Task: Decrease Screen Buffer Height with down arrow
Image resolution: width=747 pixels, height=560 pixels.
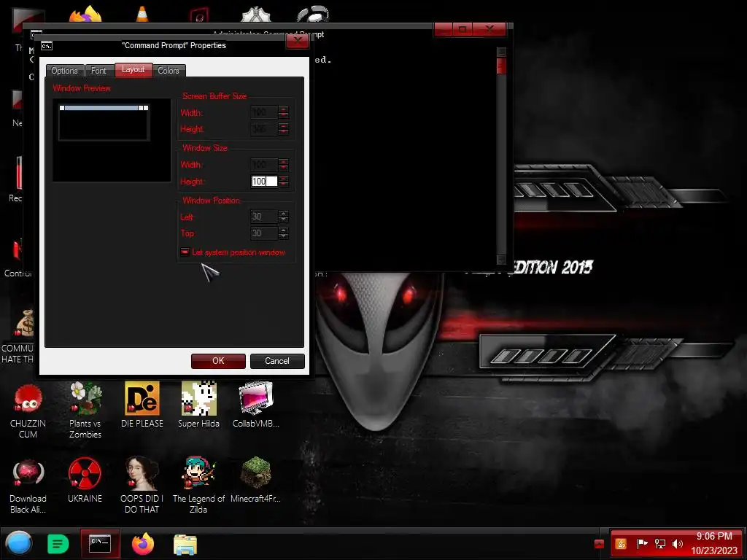Action: click(x=284, y=133)
